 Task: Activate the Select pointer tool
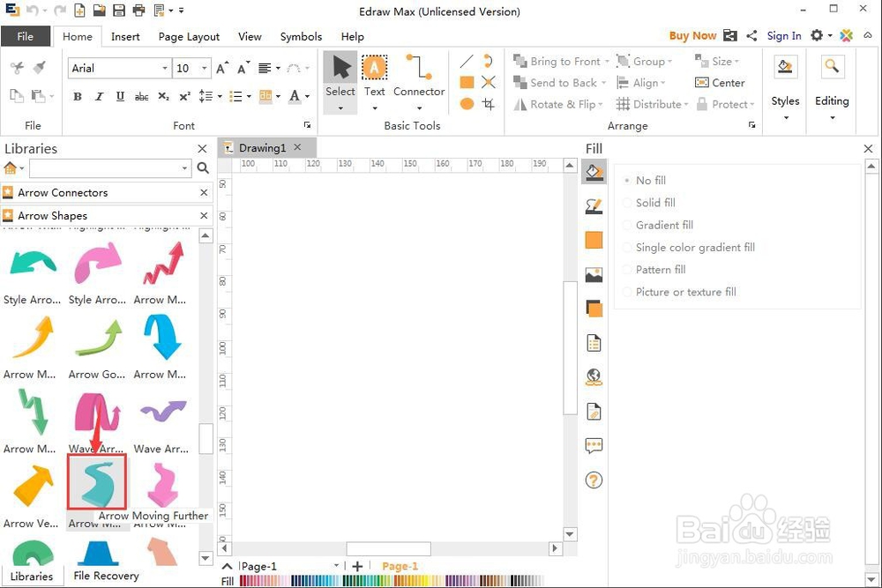point(340,82)
